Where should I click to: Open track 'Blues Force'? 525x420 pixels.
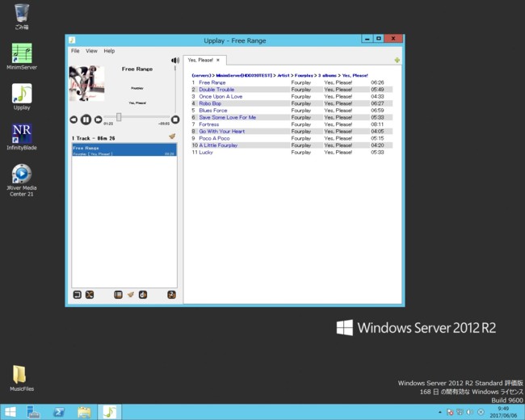coord(213,111)
